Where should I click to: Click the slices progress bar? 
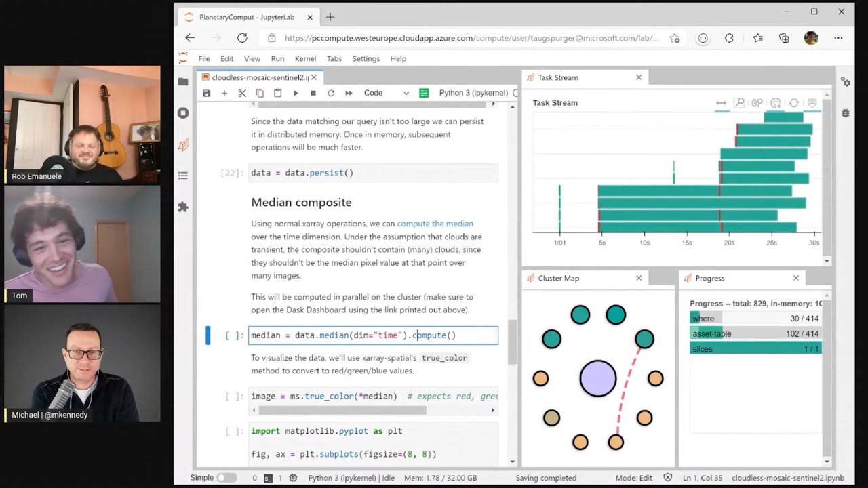(x=755, y=349)
